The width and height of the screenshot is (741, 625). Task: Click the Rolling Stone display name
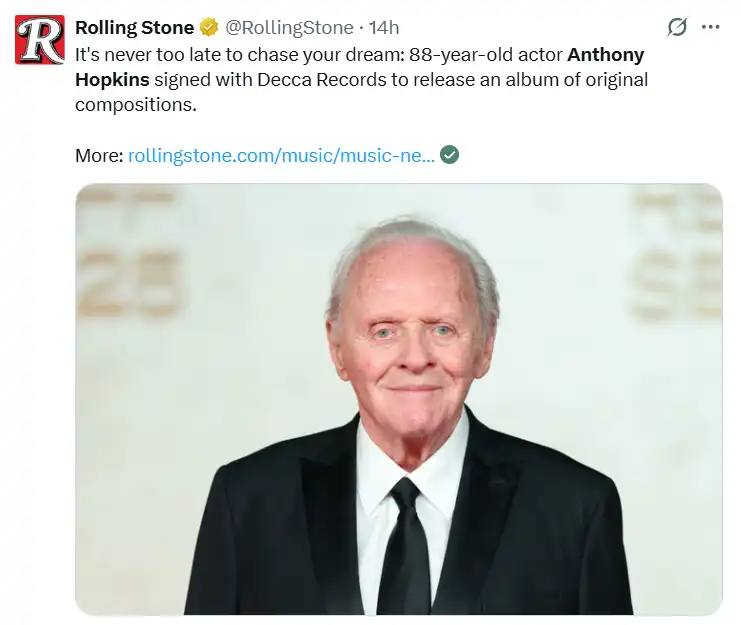[x=135, y=27]
